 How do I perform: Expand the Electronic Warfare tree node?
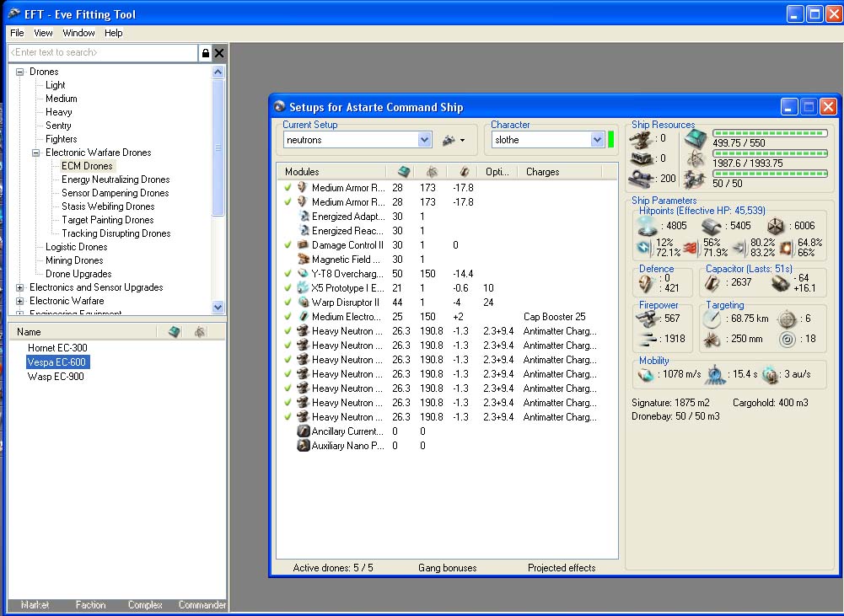(20, 302)
